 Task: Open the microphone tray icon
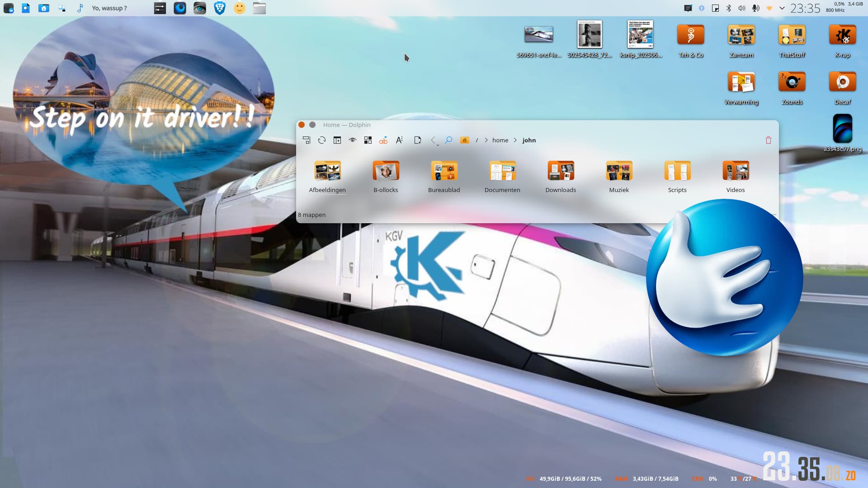tap(755, 8)
